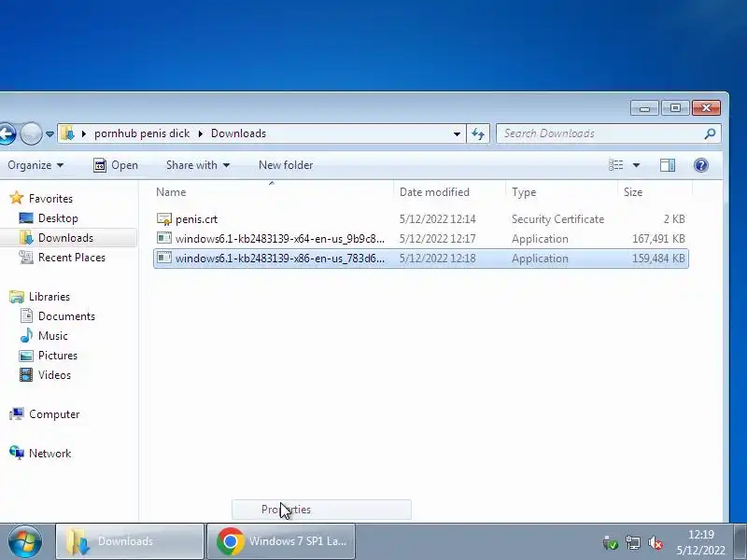Click the folder icon in address bar
The width and height of the screenshot is (747, 560).
[67, 133]
